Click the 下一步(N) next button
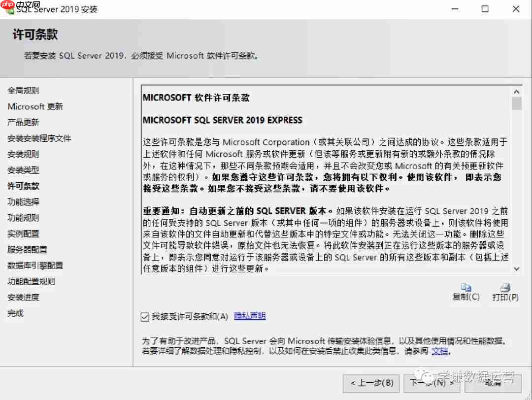Screen dimensions: 532x400 [x=432, y=383]
